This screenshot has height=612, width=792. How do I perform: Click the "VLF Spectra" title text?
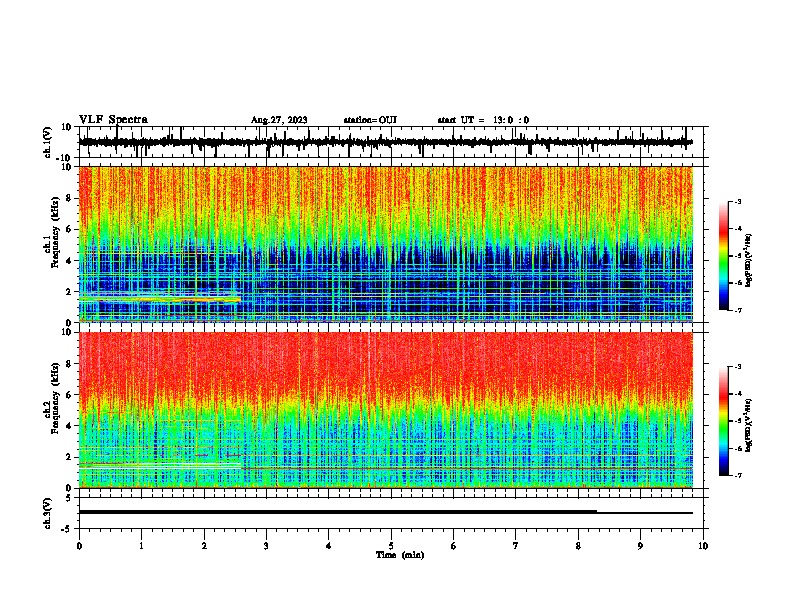113,119
